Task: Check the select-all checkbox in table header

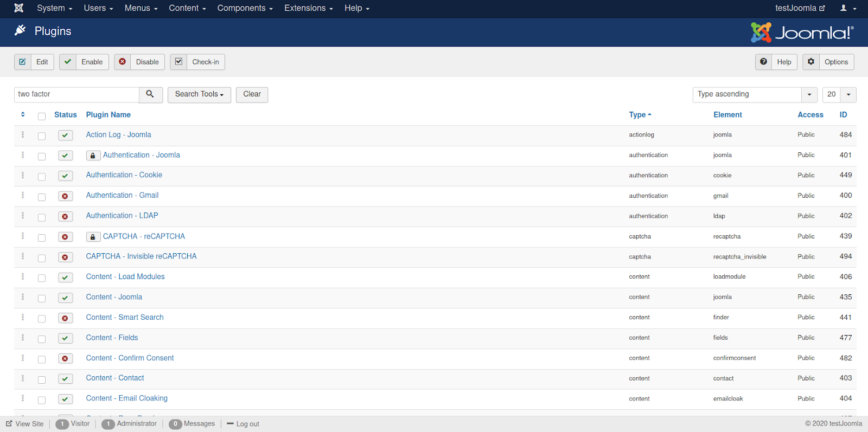Action: click(42, 116)
